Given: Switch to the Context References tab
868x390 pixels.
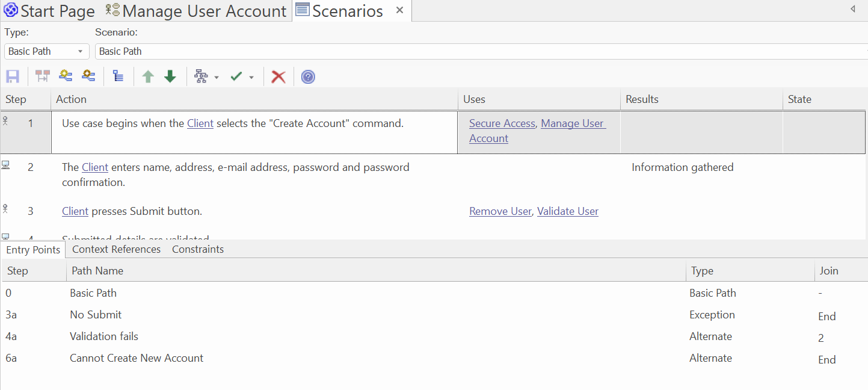Looking at the screenshot, I should 116,249.
